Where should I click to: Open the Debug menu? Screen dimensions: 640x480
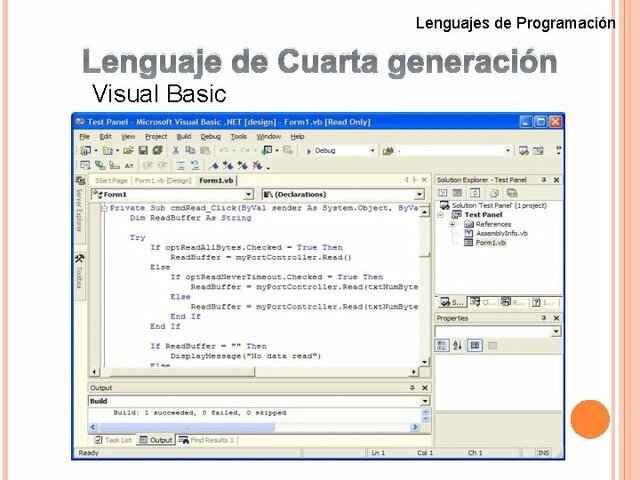pos(211,136)
